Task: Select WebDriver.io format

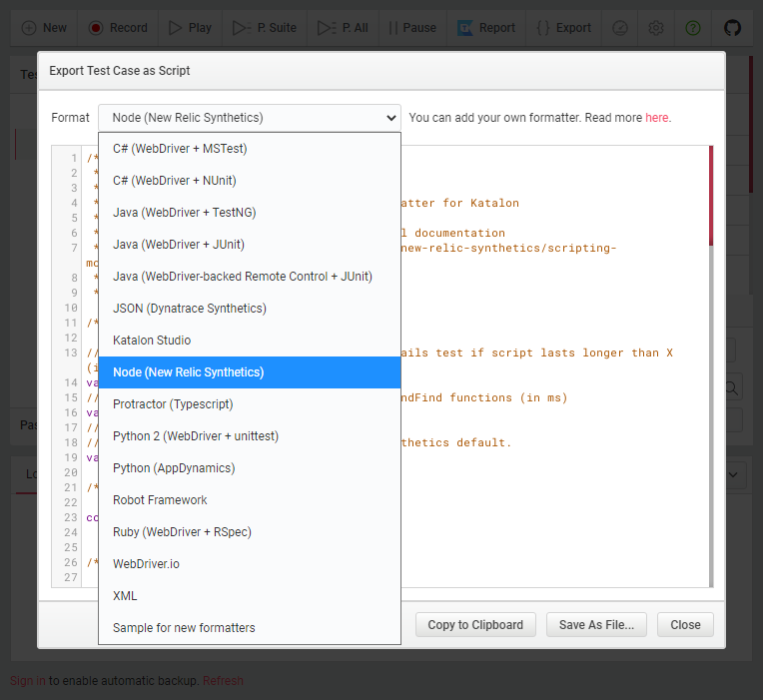Action: (250, 564)
